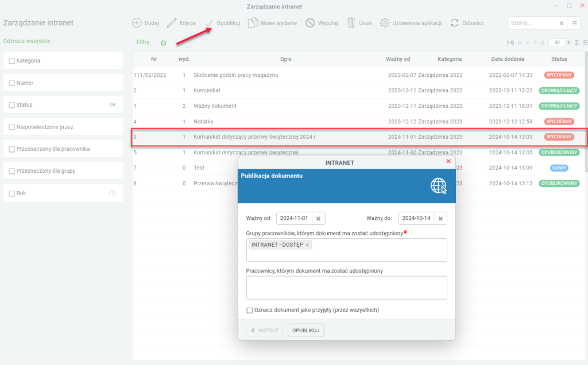Click the Usuń trash icon
588x365 pixels.
pyautogui.click(x=351, y=23)
